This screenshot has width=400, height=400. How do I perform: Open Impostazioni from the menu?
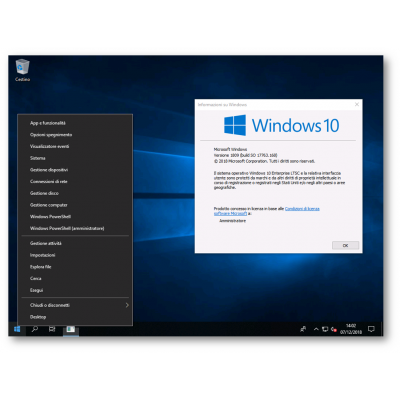75,255
